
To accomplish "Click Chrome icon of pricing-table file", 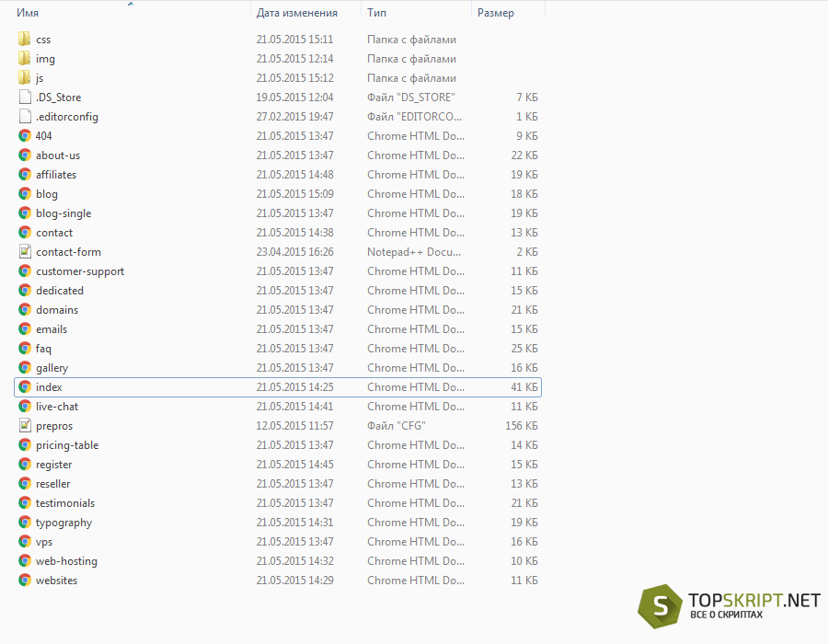I will [x=25, y=445].
